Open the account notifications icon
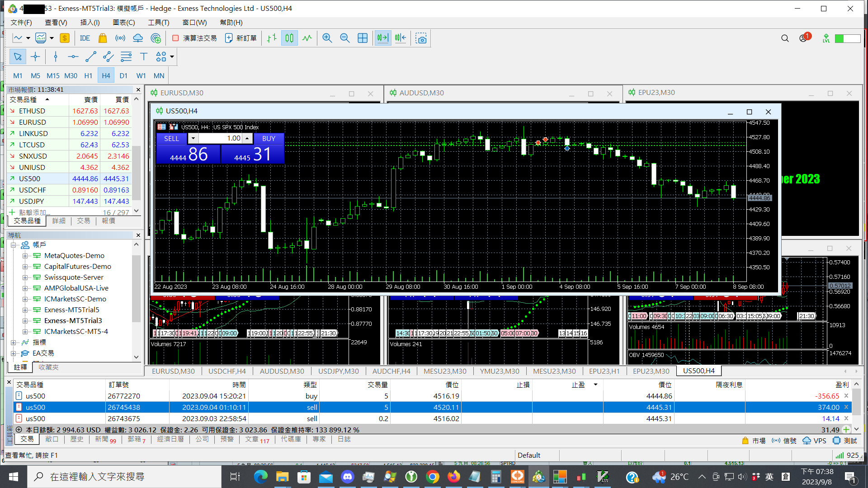The image size is (868, 488). point(804,38)
